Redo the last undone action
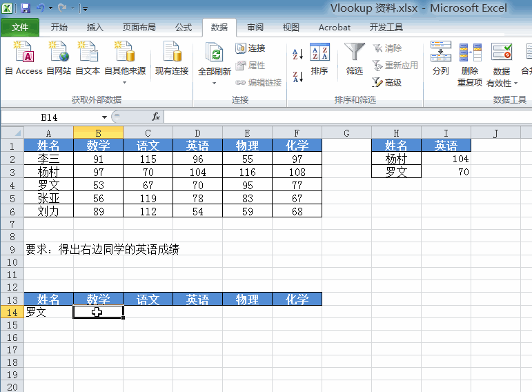The width and height of the screenshot is (532, 392). 62,8
